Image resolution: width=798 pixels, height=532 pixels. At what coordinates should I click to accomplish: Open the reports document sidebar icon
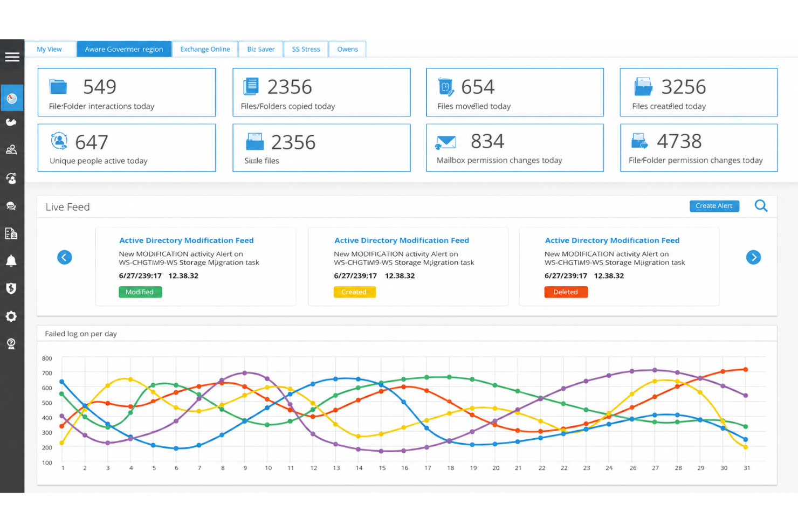tap(11, 233)
